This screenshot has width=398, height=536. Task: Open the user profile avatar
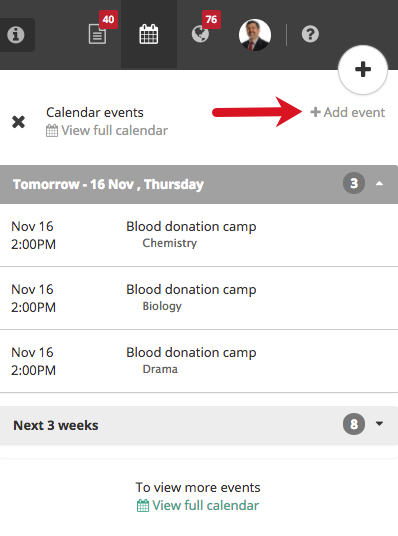(255, 35)
